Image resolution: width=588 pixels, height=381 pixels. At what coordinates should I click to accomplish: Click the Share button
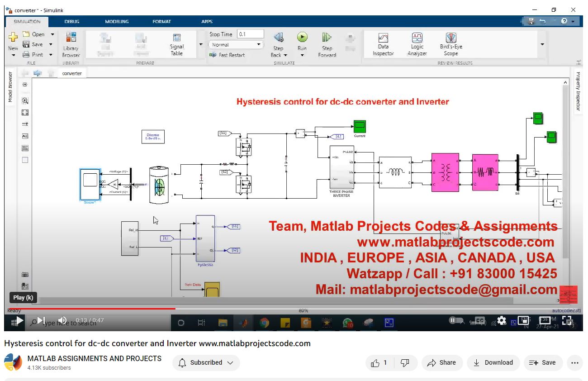click(441, 362)
